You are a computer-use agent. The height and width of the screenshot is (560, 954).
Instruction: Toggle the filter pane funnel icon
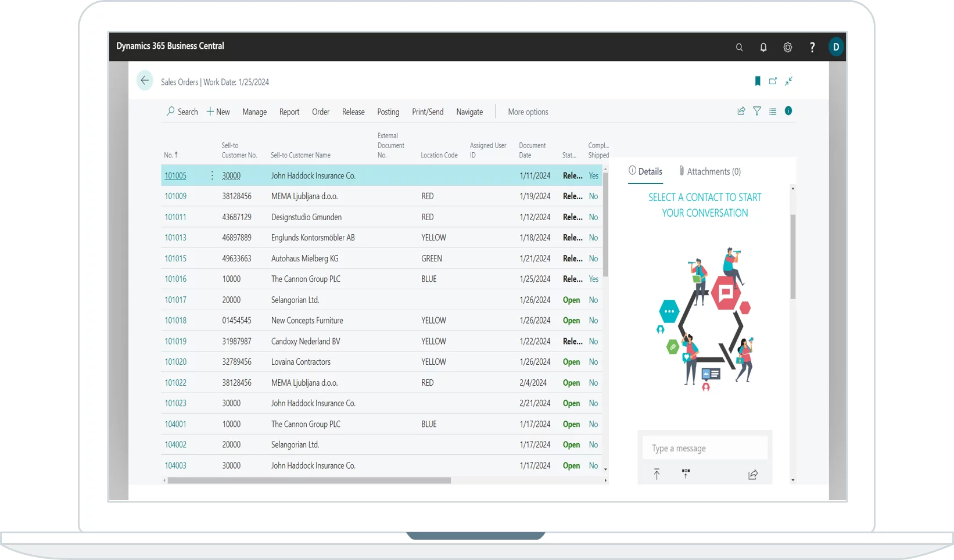756,111
